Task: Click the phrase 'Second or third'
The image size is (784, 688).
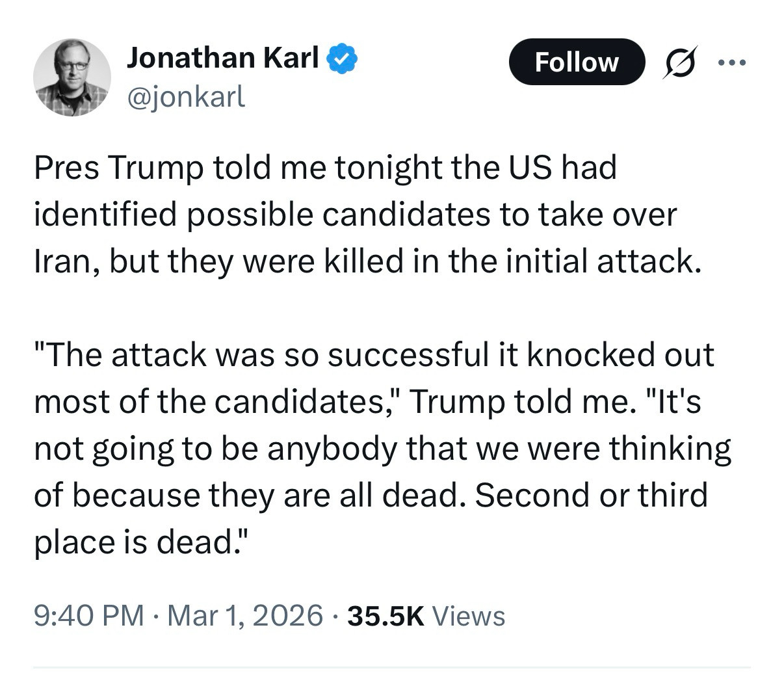Action: (x=590, y=496)
